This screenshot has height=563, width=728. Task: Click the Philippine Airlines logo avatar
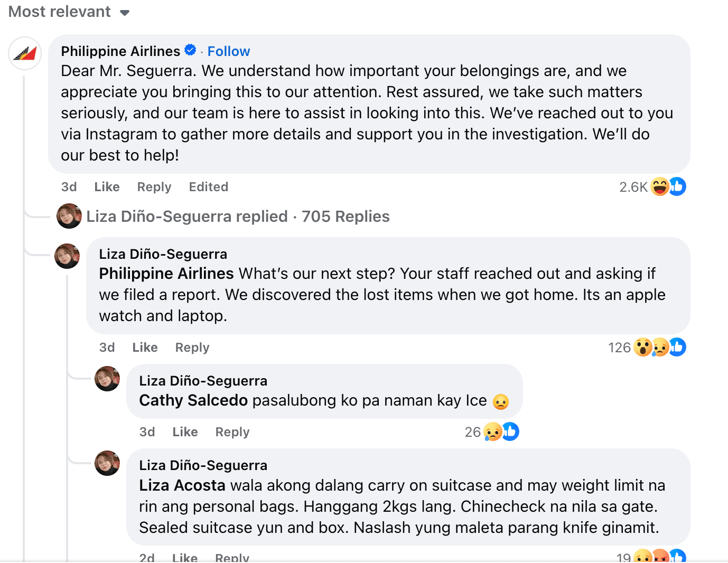[25, 53]
